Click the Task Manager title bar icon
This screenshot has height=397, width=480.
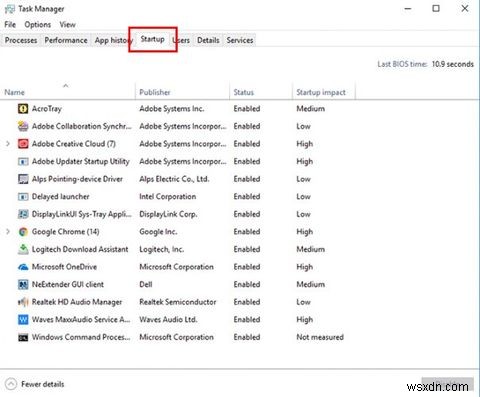tap(10, 9)
